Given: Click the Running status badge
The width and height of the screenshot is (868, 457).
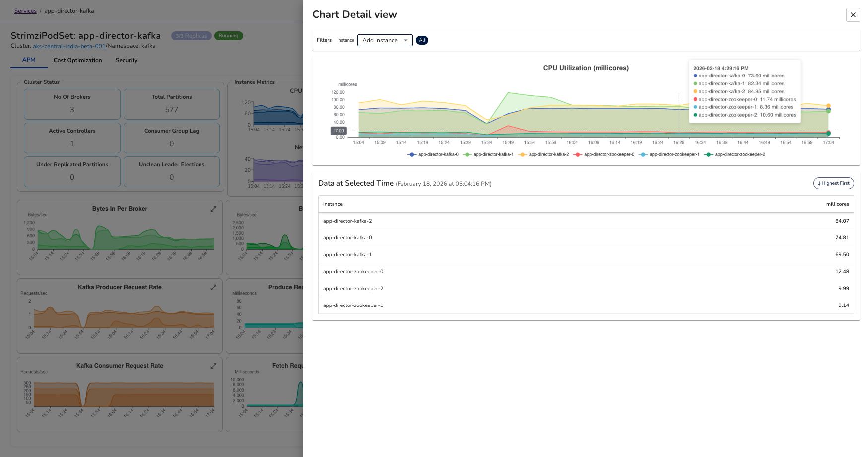Looking at the screenshot, I should click(x=228, y=35).
